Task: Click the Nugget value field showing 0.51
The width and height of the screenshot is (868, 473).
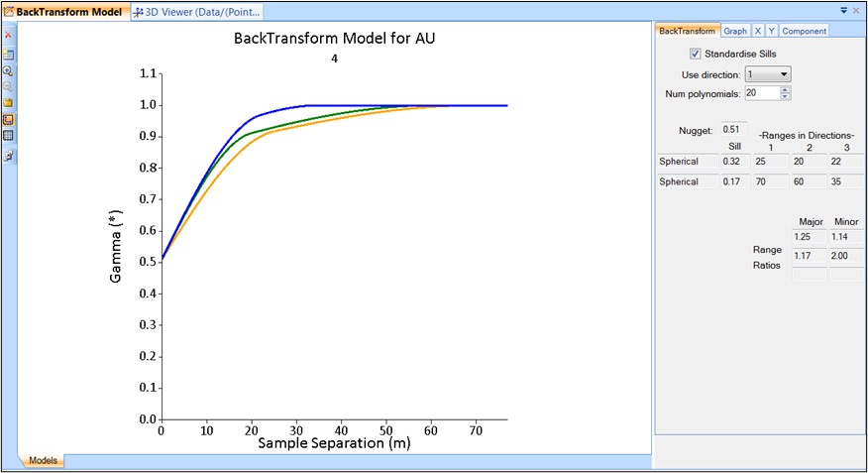Action: pyautogui.click(x=732, y=129)
